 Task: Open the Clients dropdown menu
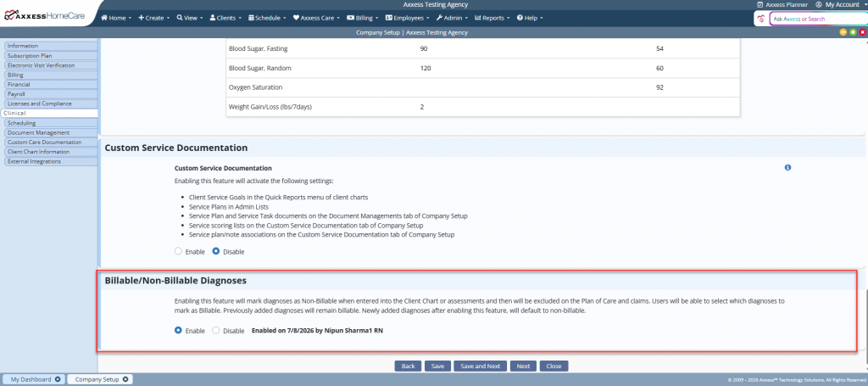(x=225, y=18)
